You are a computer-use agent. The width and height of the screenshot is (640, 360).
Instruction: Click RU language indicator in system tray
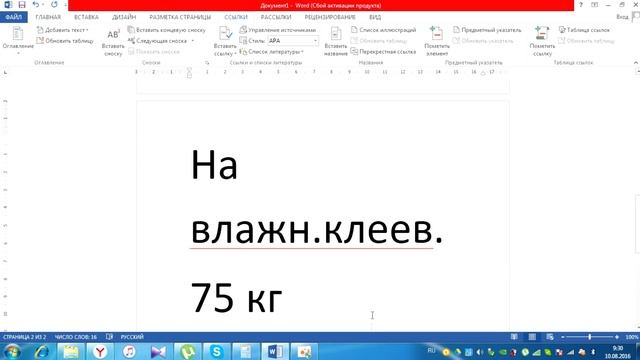point(431,351)
